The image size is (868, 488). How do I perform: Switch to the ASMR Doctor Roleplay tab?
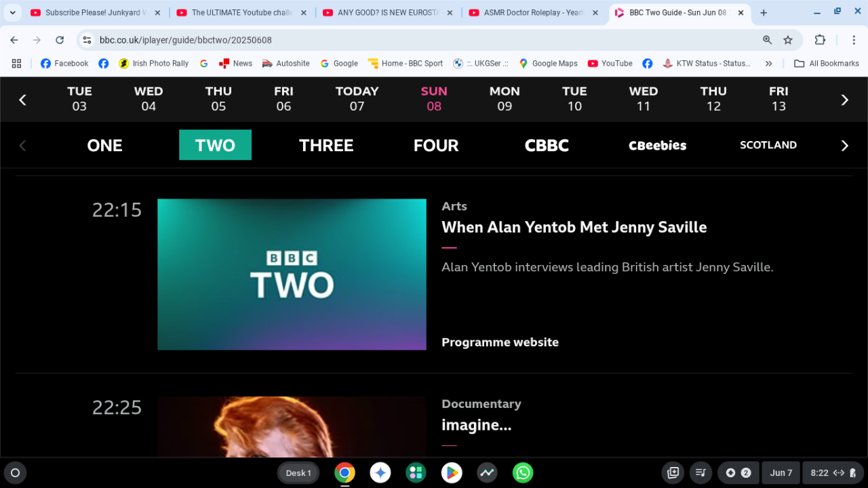tap(534, 13)
